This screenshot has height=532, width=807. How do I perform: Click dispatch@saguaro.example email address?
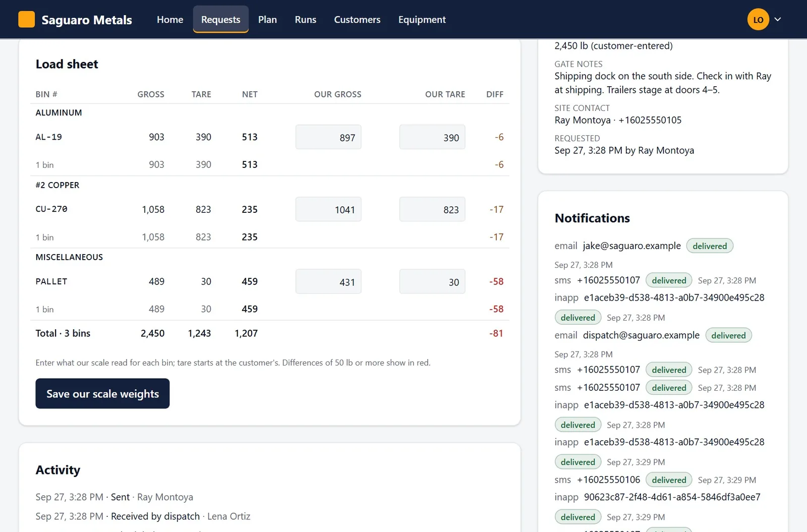641,335
